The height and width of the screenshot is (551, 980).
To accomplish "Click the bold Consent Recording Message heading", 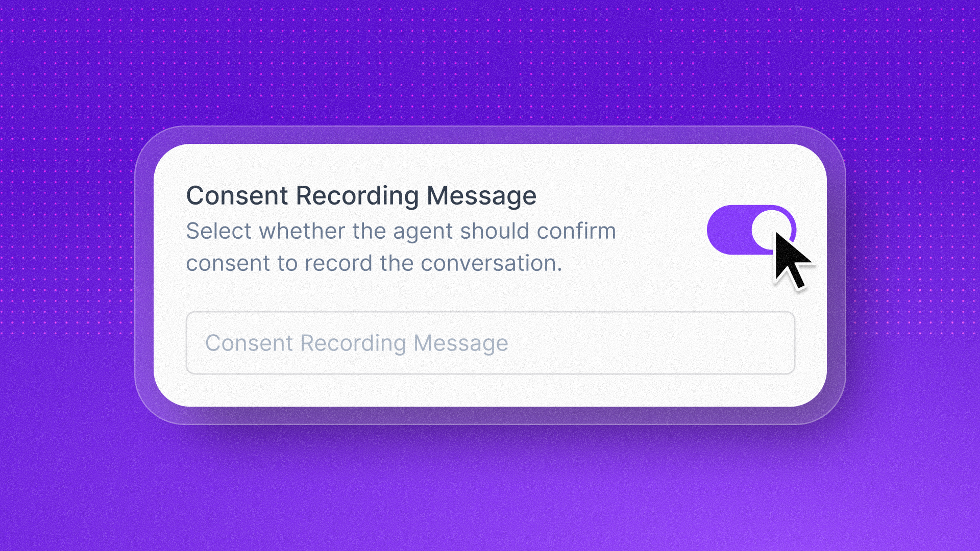I will point(361,196).
